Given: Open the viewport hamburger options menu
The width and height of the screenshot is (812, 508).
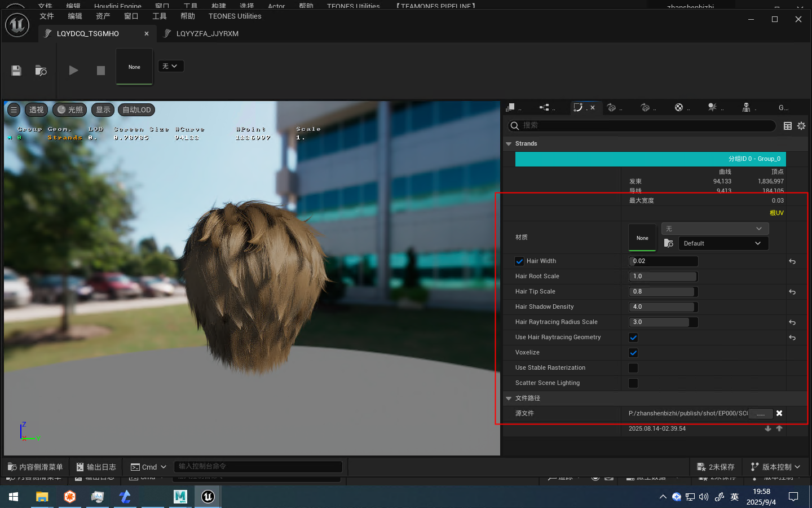Looking at the screenshot, I should coord(14,110).
